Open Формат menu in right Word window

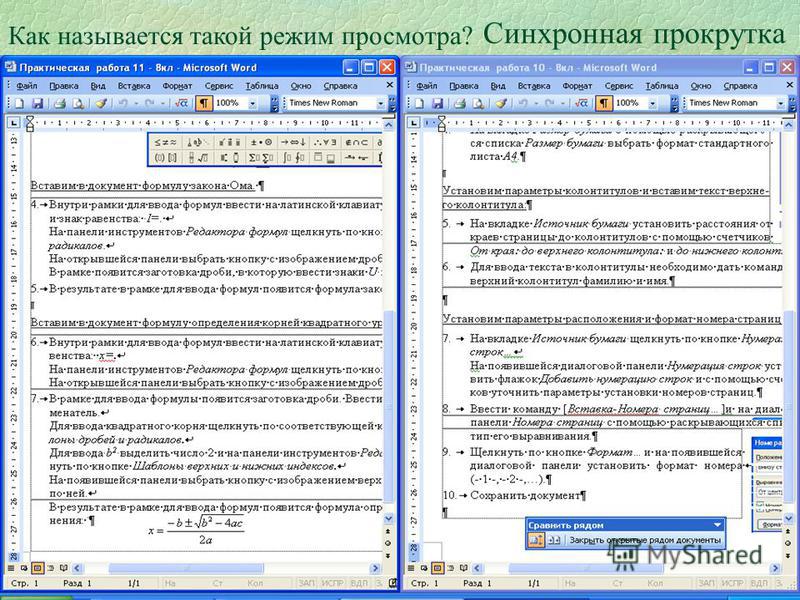point(577,86)
